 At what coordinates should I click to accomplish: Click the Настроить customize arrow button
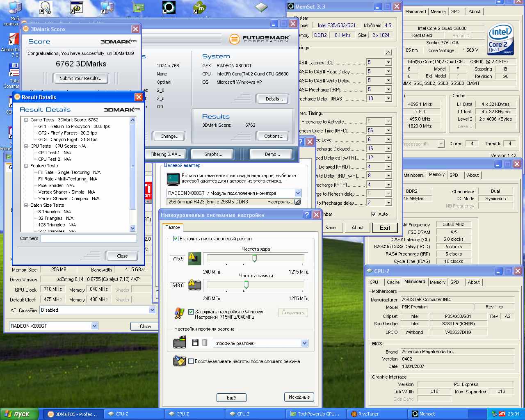(298, 202)
